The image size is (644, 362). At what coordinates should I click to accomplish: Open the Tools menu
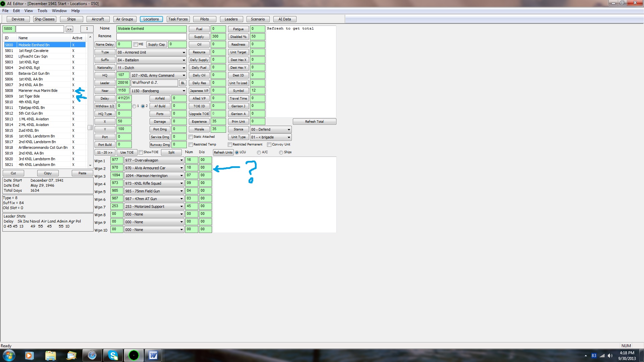click(42, 11)
